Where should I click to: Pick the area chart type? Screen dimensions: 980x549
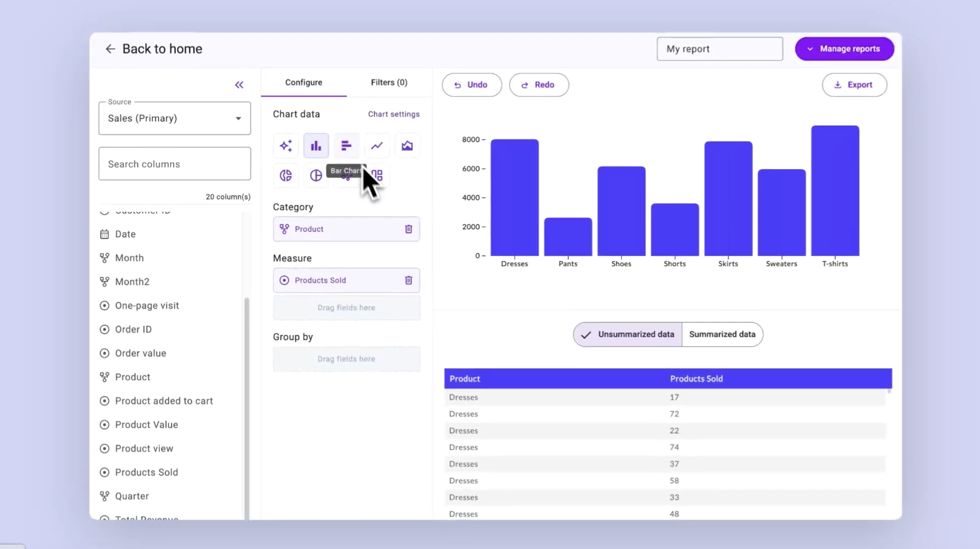point(407,145)
